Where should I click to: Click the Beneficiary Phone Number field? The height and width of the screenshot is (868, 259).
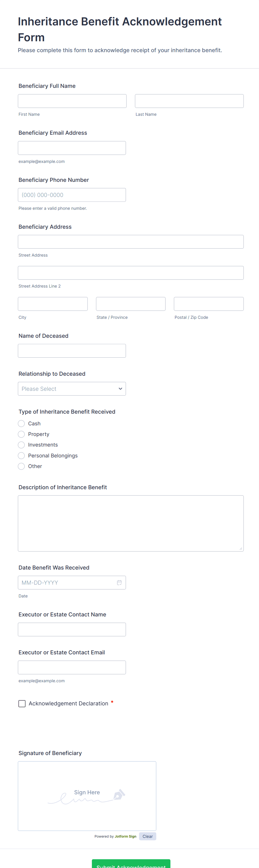tap(72, 195)
